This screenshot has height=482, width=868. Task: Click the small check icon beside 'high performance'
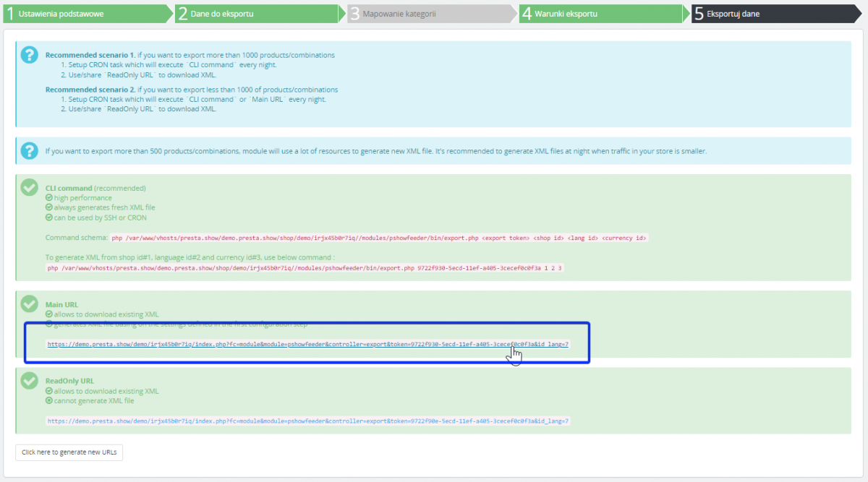tap(48, 198)
